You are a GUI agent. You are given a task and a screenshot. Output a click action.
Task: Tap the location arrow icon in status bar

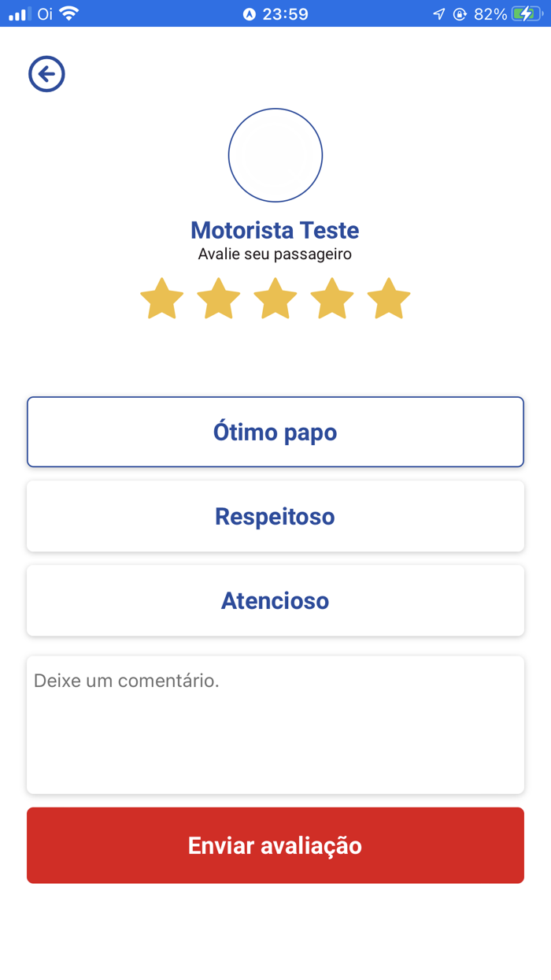(439, 13)
